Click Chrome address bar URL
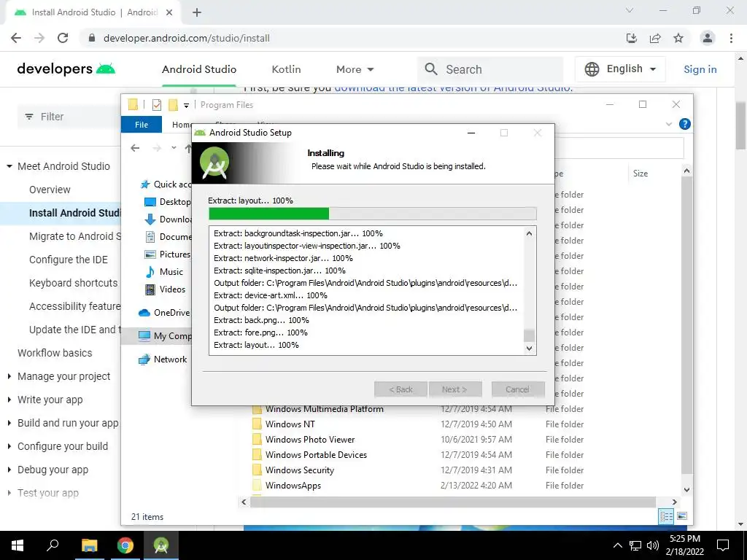This screenshot has height=560, width=747. 186,38
